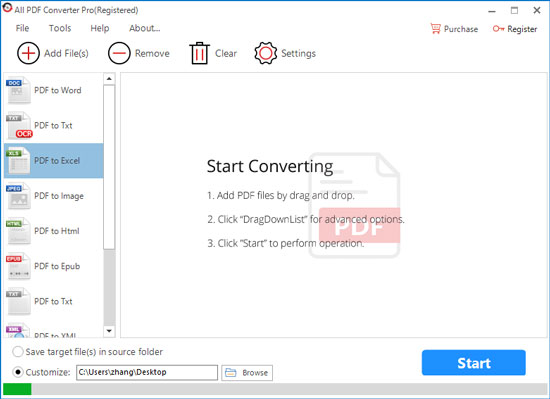This screenshot has height=399, width=550.
Task: Select the PDF to Image list text
Action: [x=59, y=196]
